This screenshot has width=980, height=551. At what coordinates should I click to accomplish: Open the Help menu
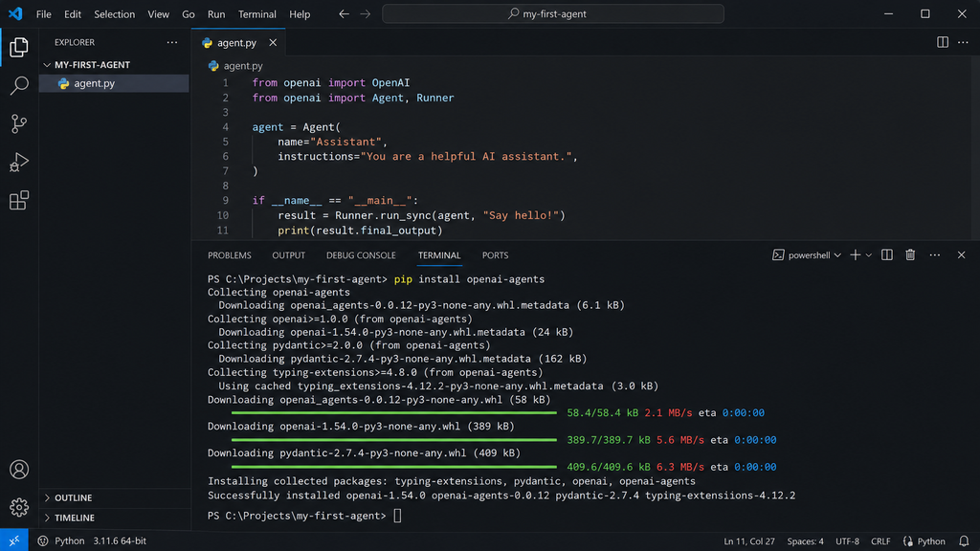coord(300,13)
